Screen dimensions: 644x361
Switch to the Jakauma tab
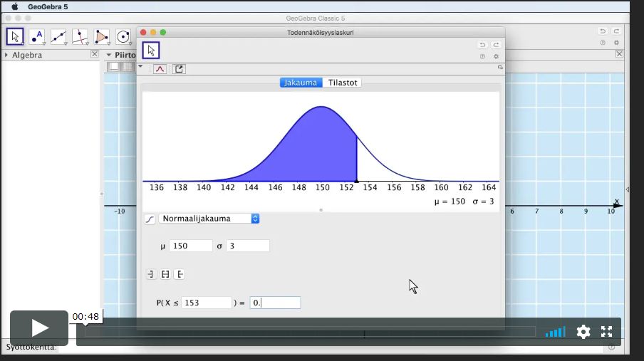[x=301, y=83]
